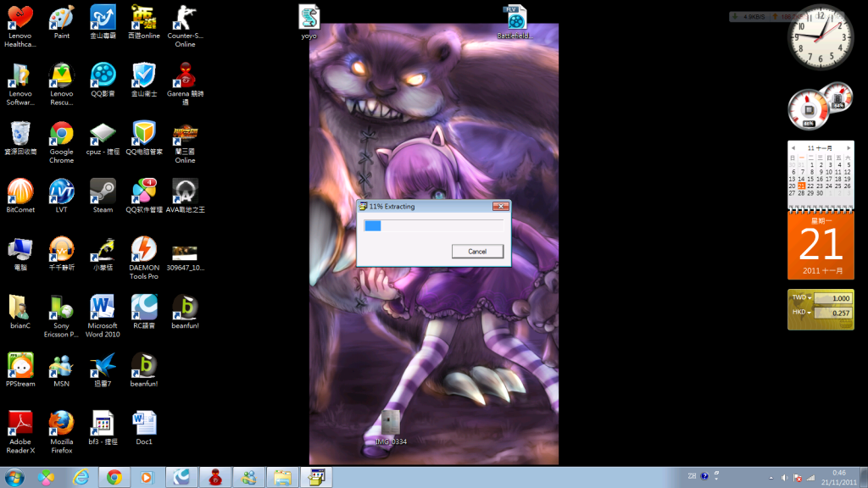Launch Paint from the desktop
The image size is (868, 488).
pyautogui.click(x=61, y=22)
